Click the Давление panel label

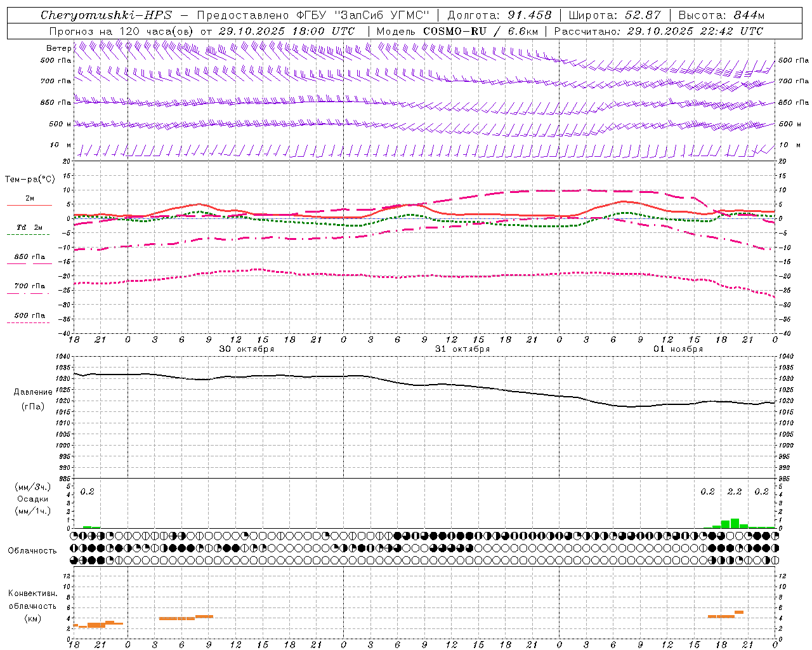click(x=33, y=392)
